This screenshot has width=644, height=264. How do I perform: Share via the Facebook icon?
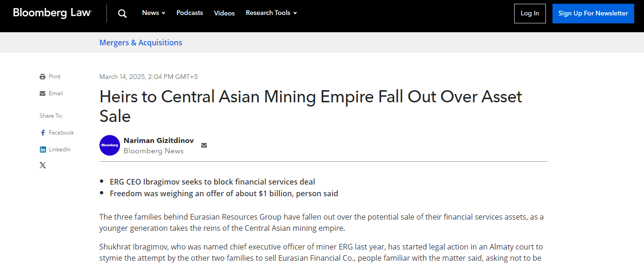pos(43,133)
